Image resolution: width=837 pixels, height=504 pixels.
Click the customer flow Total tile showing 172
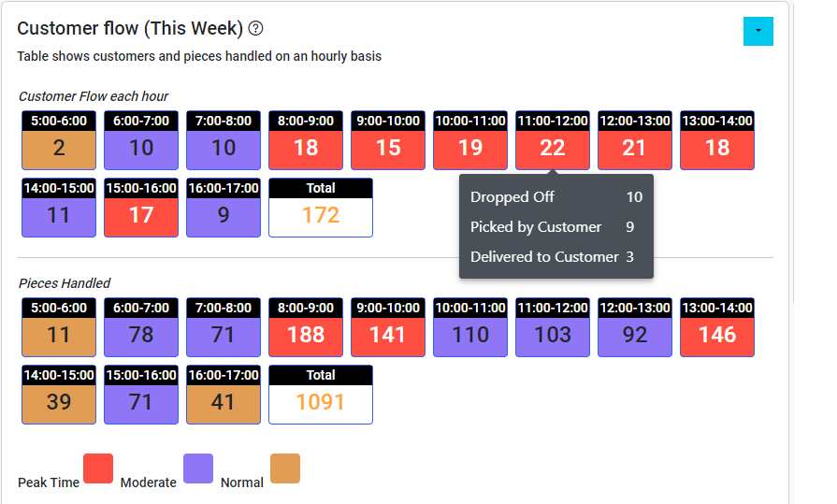(x=321, y=208)
